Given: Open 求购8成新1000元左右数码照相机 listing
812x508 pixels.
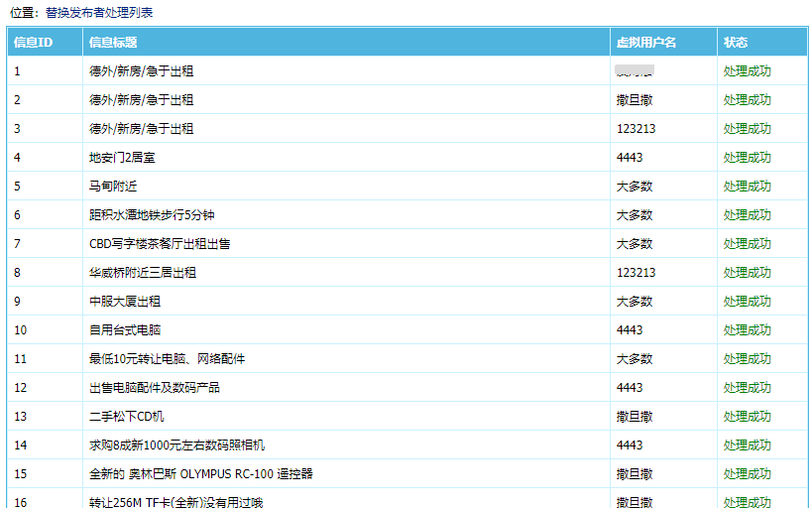Looking at the screenshot, I should pyautogui.click(x=176, y=445).
